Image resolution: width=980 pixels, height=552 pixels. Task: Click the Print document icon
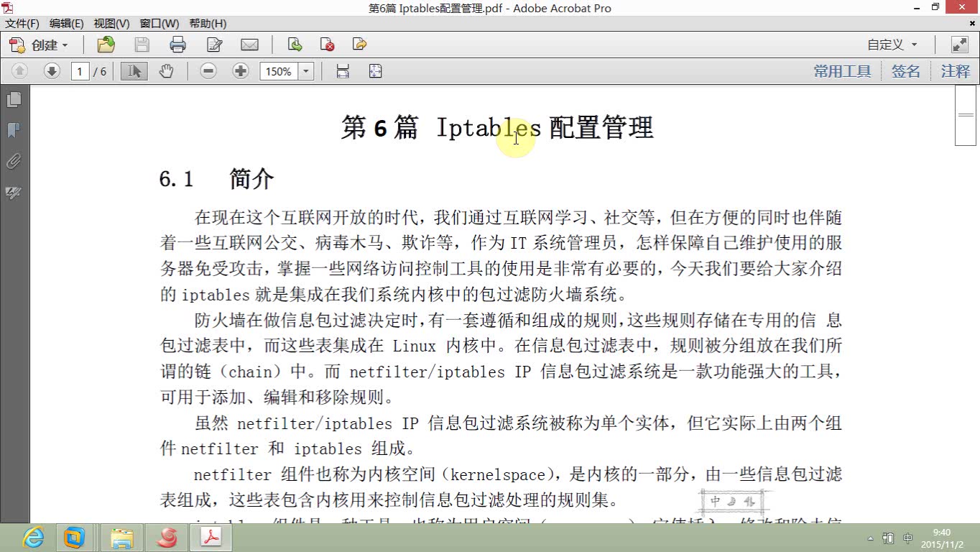(177, 45)
